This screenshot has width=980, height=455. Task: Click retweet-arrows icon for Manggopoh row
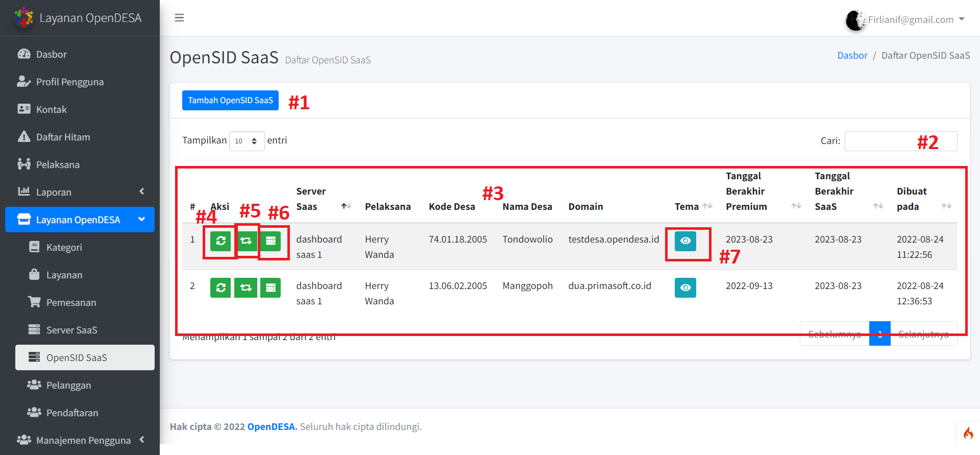[x=246, y=288]
